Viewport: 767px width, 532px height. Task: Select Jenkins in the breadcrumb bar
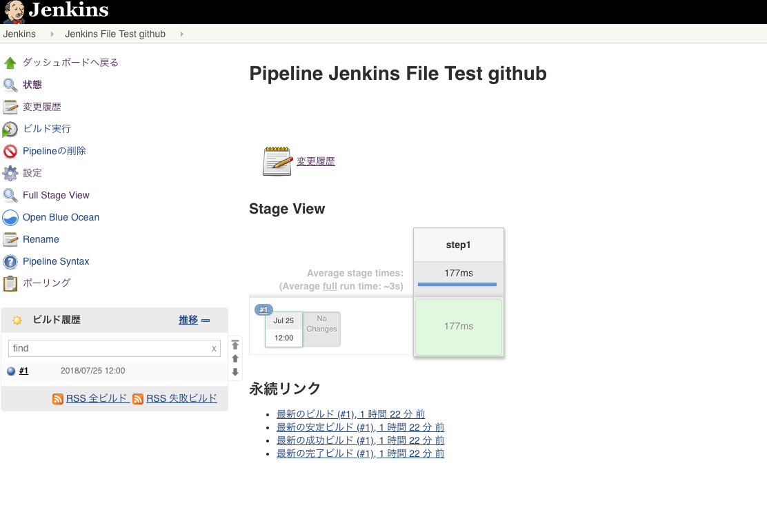(20, 34)
